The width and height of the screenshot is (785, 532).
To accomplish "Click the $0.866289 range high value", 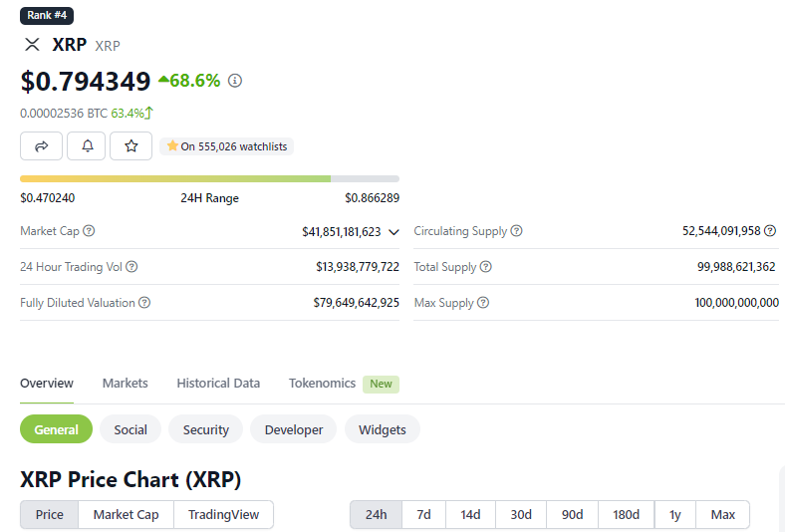I will (372, 198).
